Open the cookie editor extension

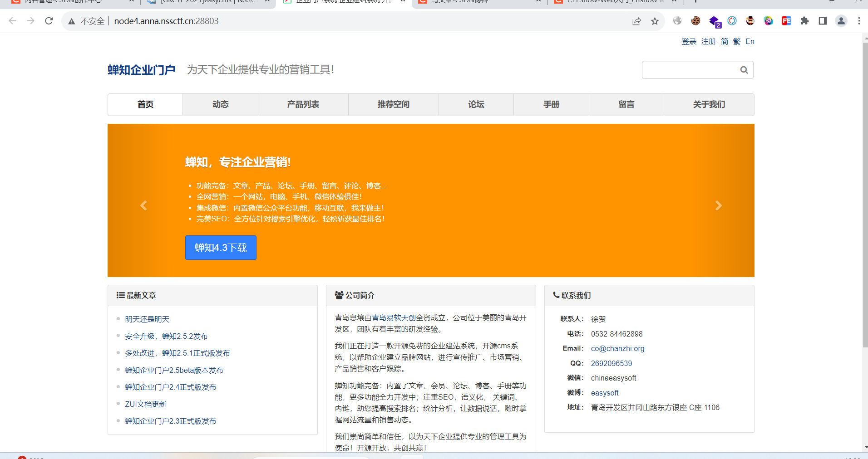[x=695, y=21]
